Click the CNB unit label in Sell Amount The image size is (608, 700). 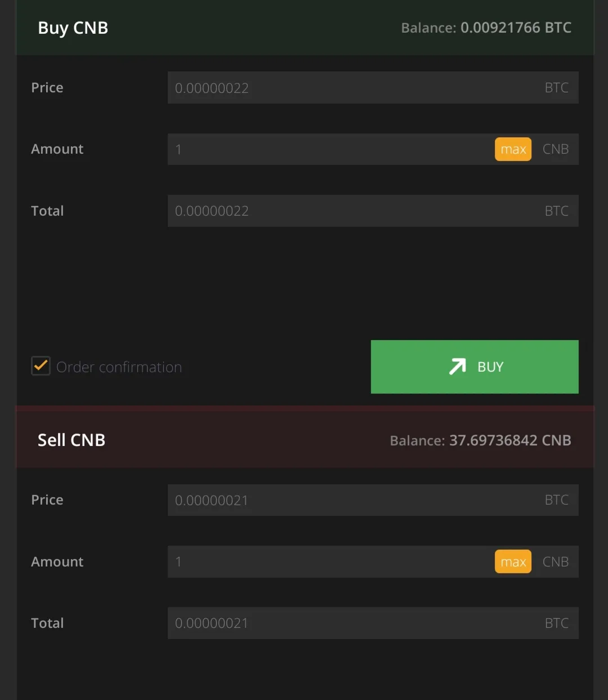point(556,561)
